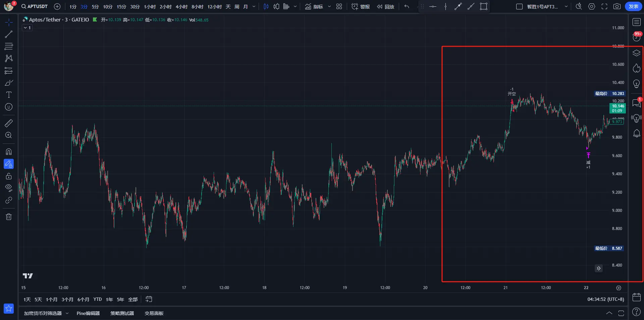Open the favorites star toolbar button

click(x=9, y=308)
